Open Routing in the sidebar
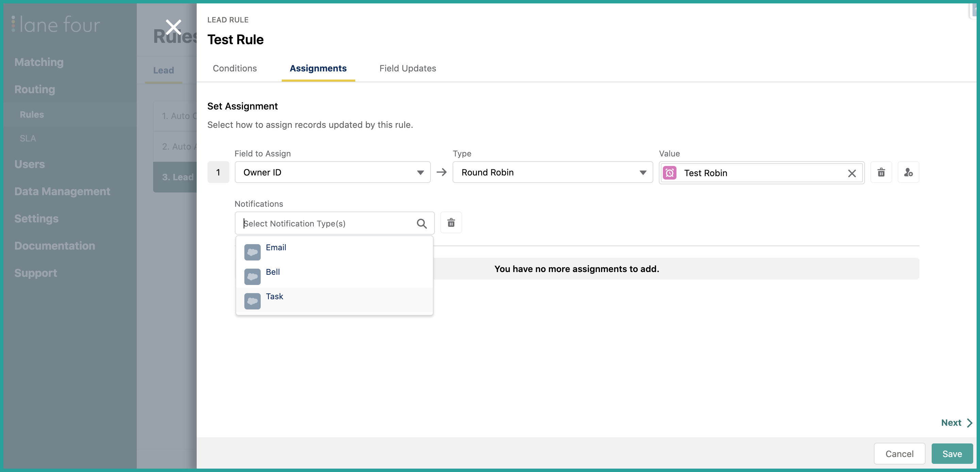 35,89
